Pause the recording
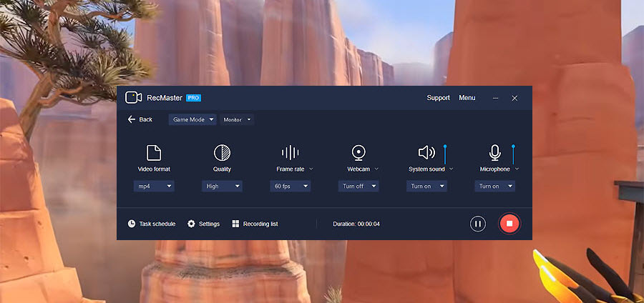 [x=478, y=224]
